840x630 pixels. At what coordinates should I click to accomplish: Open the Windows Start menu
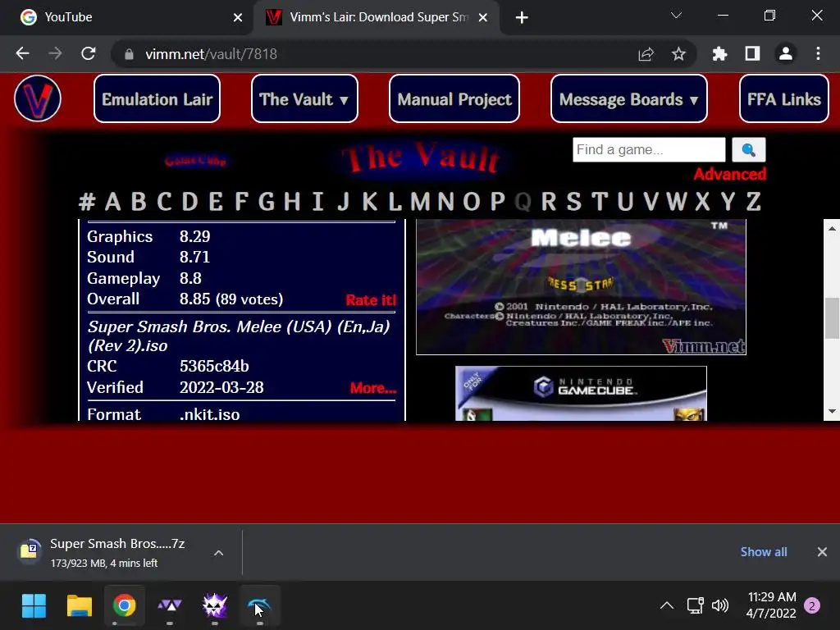(34, 606)
